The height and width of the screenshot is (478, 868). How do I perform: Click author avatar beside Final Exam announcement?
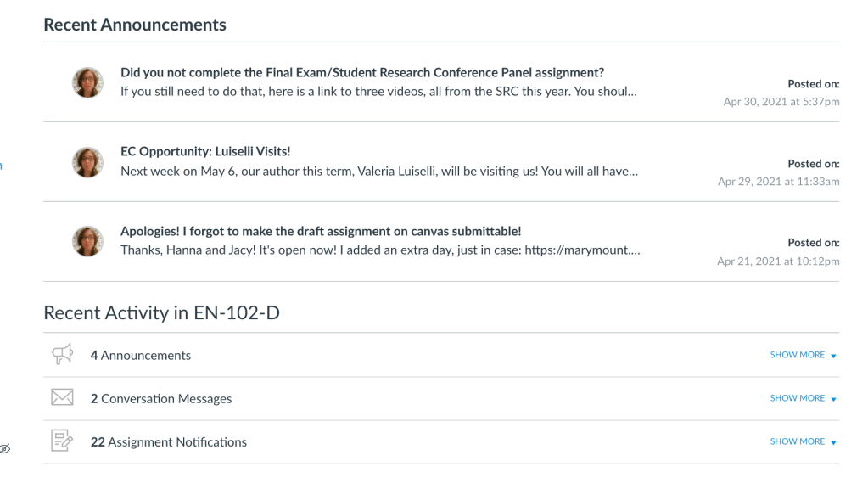(87, 82)
